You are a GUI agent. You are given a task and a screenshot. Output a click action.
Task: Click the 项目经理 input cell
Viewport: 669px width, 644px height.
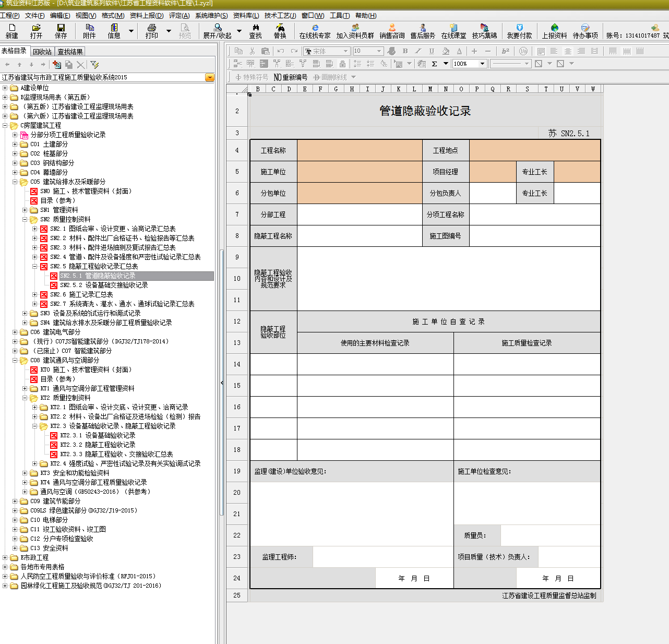[x=493, y=172]
